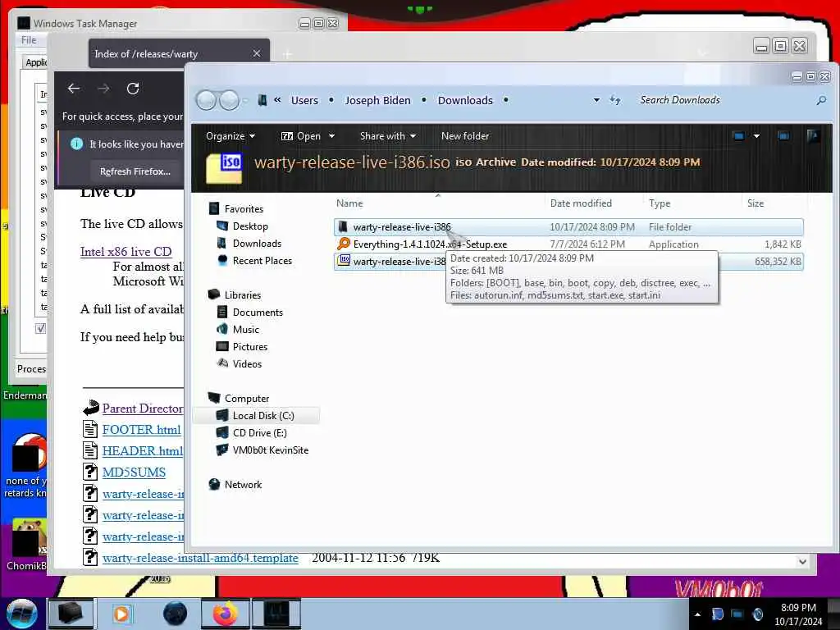The image size is (840, 630).
Task: Click the Firefox page scrollbar down arrow
Action: coord(802,561)
